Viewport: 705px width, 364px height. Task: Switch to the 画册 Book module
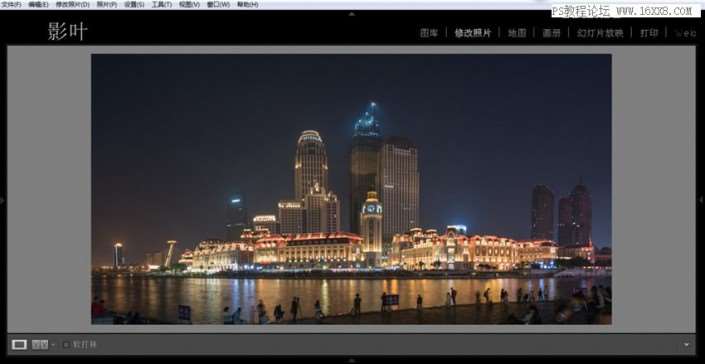click(x=551, y=33)
